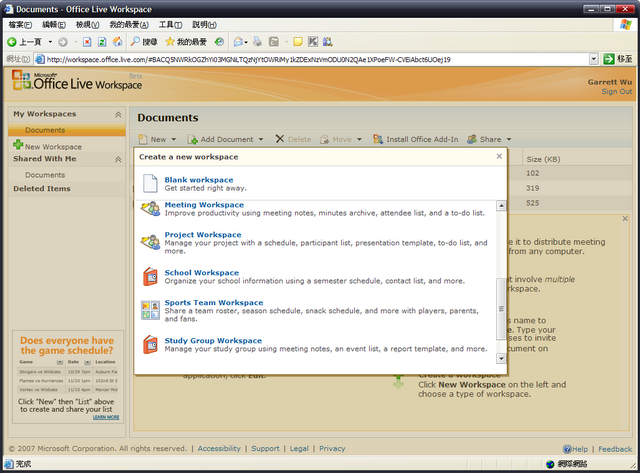Open the New dropdown menu
The image size is (640, 473).
point(158,139)
